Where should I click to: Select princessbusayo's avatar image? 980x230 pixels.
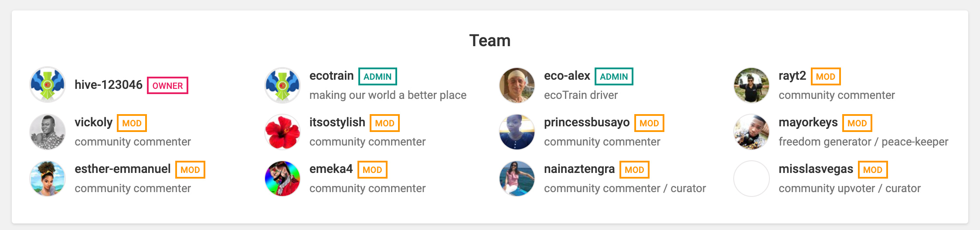point(517,132)
